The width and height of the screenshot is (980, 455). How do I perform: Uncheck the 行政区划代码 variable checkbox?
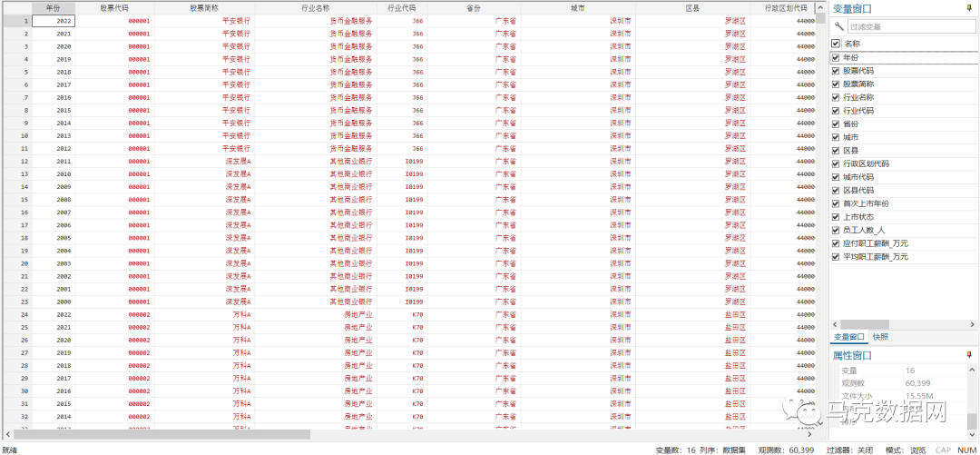836,163
